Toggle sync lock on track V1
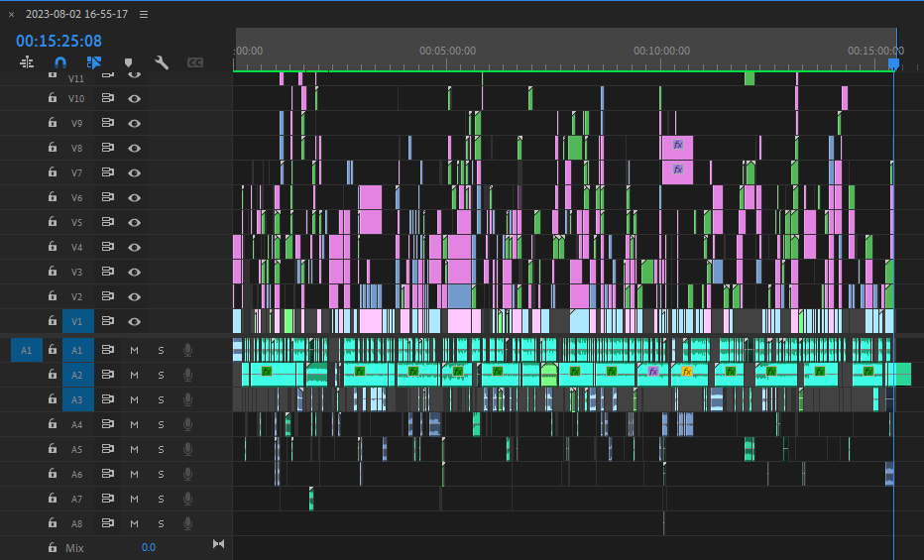Screen dimensions: 924x560 (x=107, y=320)
